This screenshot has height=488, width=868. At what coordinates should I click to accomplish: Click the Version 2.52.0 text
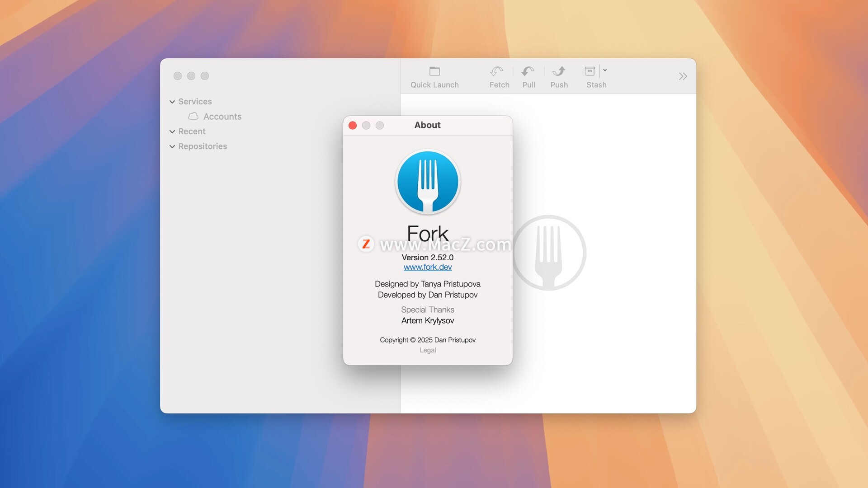(x=428, y=258)
